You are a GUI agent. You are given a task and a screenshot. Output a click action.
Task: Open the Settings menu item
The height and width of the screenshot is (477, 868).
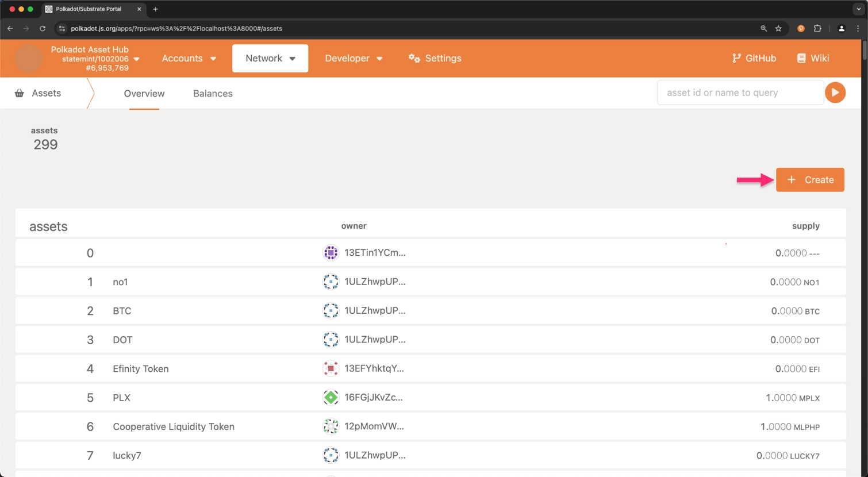click(435, 58)
